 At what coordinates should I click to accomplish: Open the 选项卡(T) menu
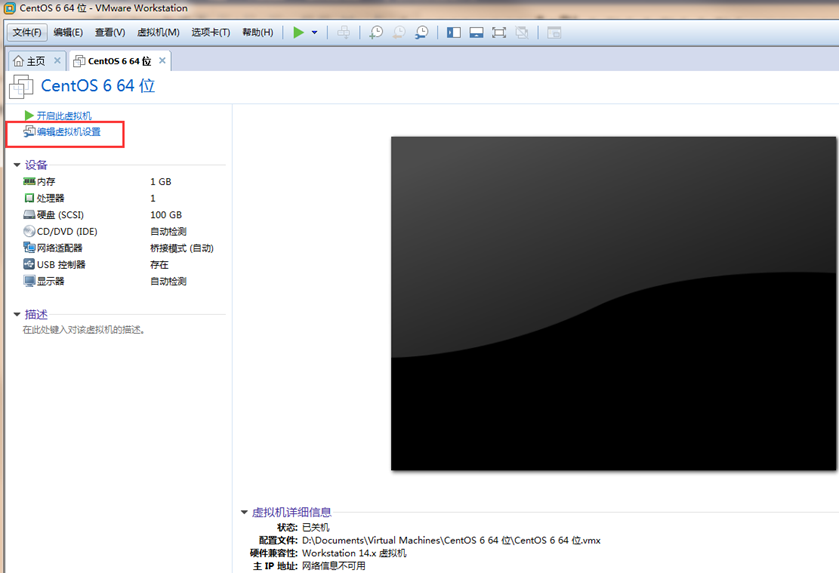[211, 33]
